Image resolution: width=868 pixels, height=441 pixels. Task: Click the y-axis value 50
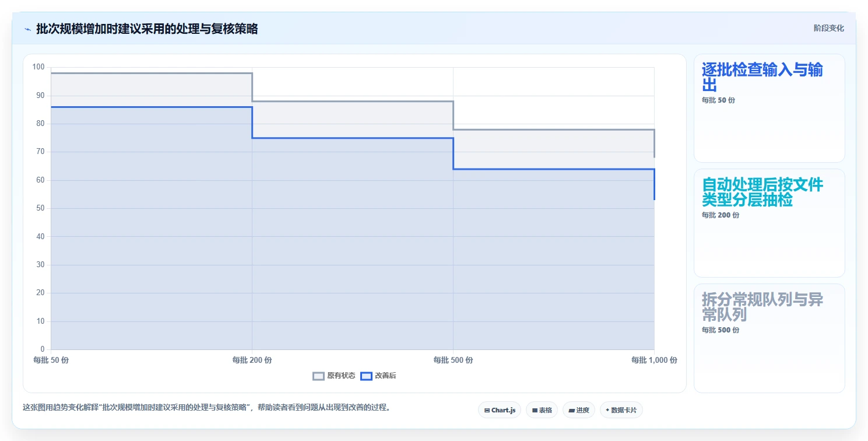pyautogui.click(x=40, y=208)
